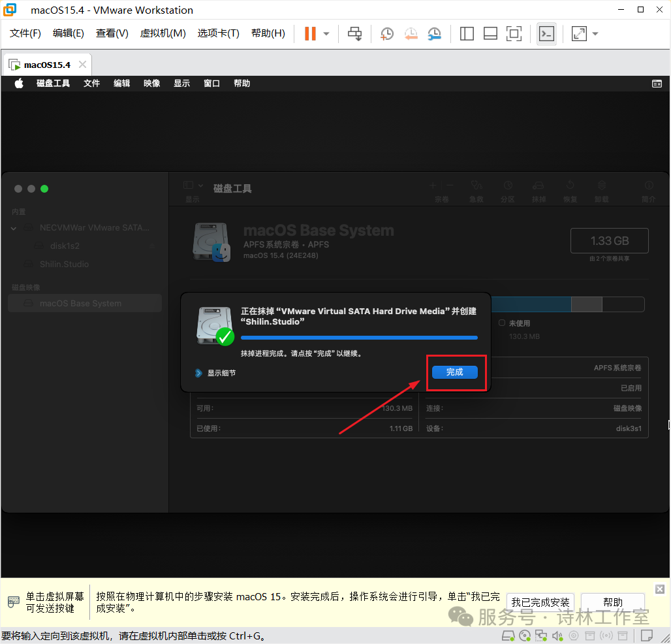Screen dimensions: 671x644
Task: Take a snapshot of the virtual machine
Action: pyautogui.click(x=387, y=34)
